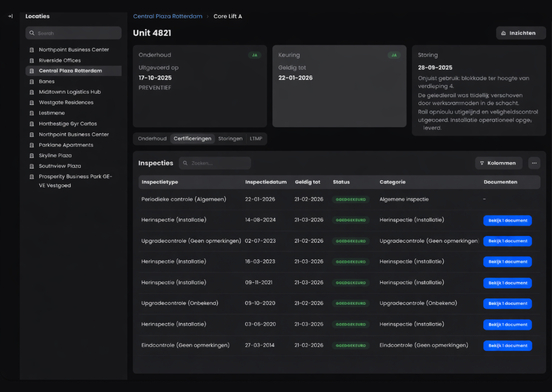Viewport: 552px width, 392px height.
Task: Sort by the Inspectiedatum column header
Action: [267, 182]
